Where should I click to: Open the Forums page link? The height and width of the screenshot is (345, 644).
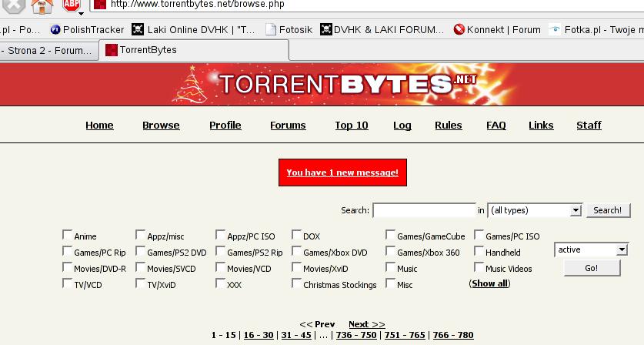tap(288, 125)
